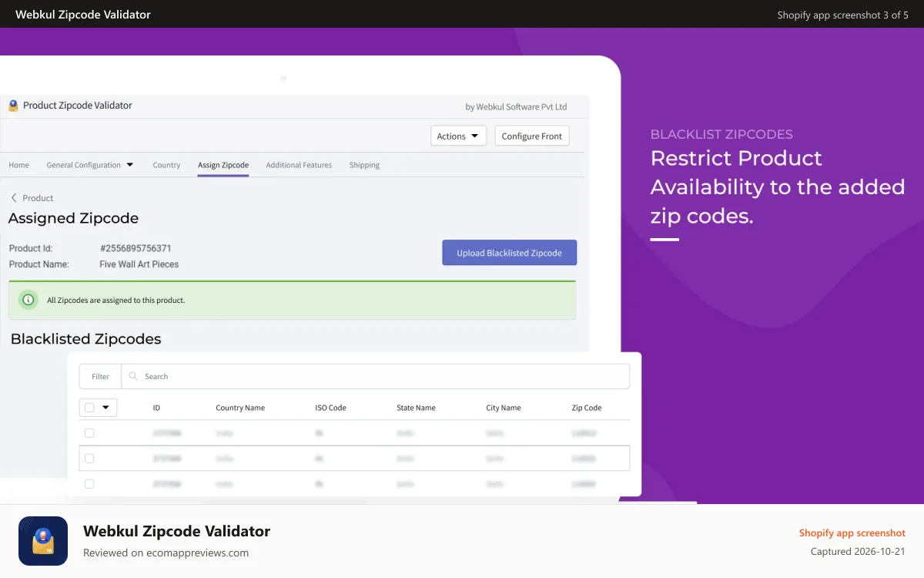Check the second zipcode row checkbox
Screen dimensions: 924x578
[x=89, y=459]
